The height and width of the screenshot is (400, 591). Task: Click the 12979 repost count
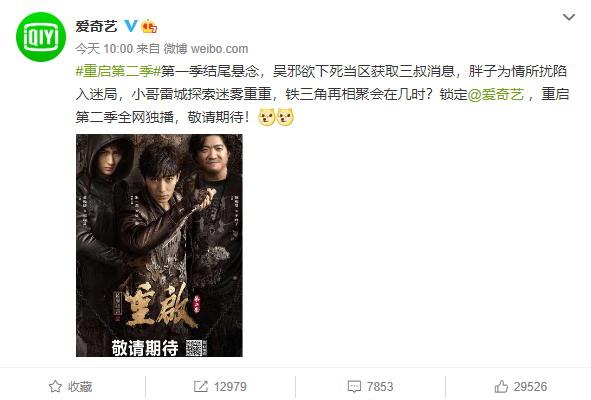click(230, 386)
